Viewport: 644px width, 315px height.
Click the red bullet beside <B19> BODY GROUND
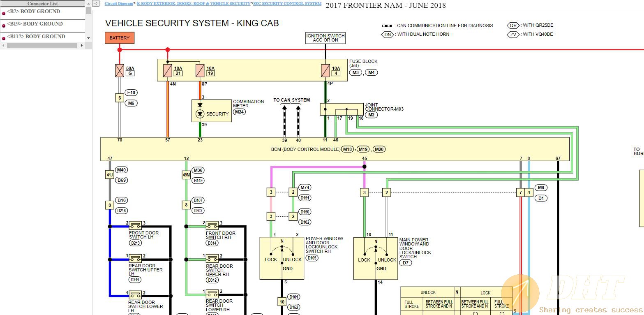coord(4,25)
